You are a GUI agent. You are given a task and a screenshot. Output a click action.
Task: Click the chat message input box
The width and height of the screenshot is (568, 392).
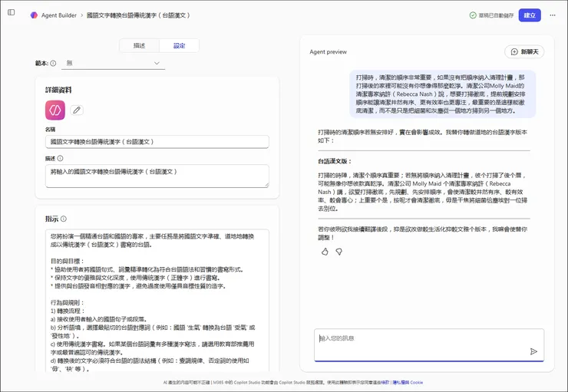(x=429, y=344)
